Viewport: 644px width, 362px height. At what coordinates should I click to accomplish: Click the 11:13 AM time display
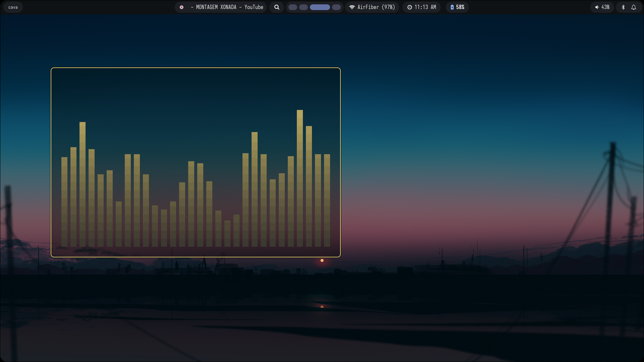425,7
